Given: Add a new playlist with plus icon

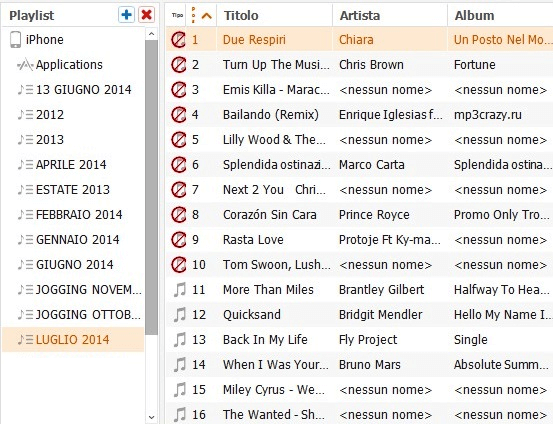Looking at the screenshot, I should point(126,15).
